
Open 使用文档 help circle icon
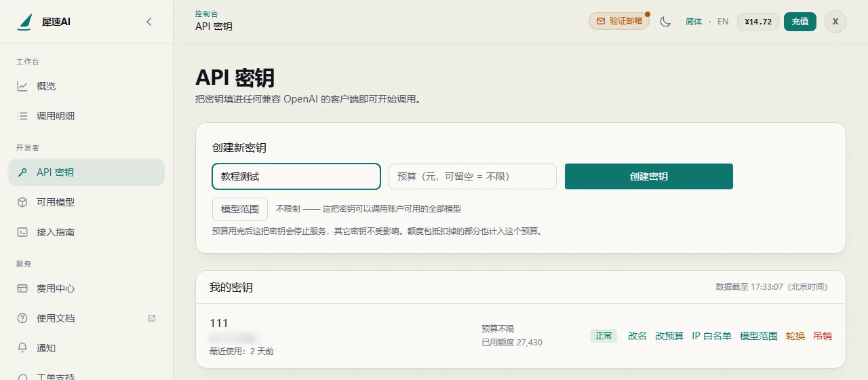22,318
